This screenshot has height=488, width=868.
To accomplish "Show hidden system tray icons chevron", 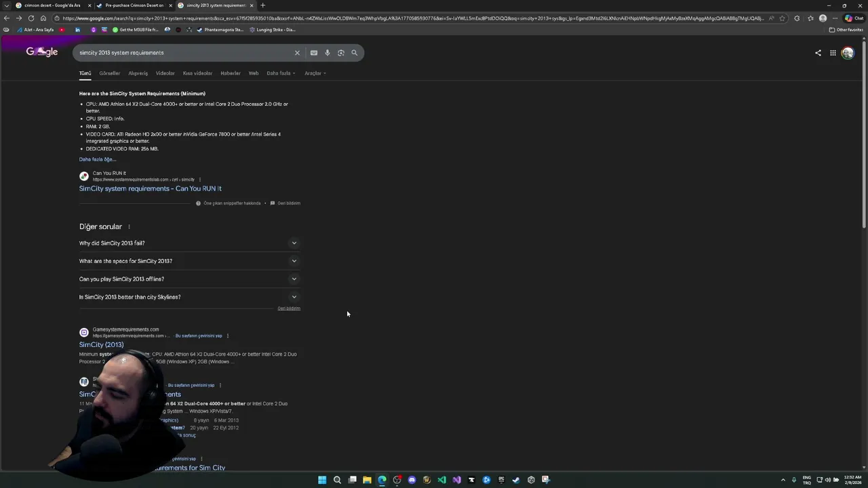I will pyautogui.click(x=783, y=480).
